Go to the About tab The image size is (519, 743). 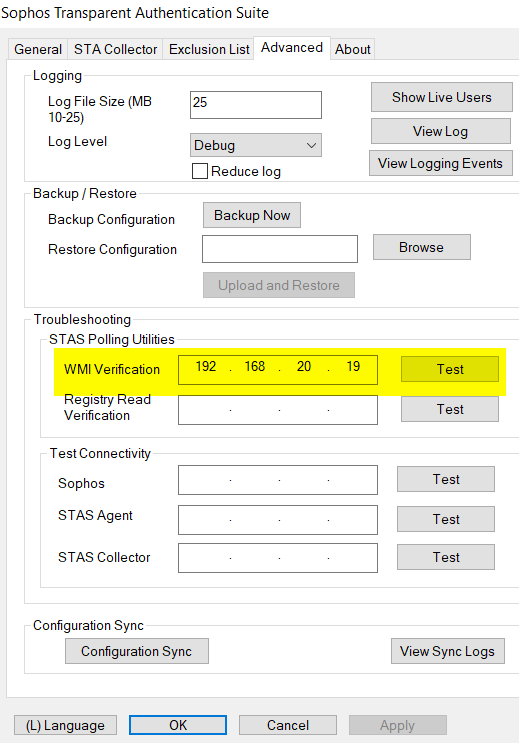353,49
